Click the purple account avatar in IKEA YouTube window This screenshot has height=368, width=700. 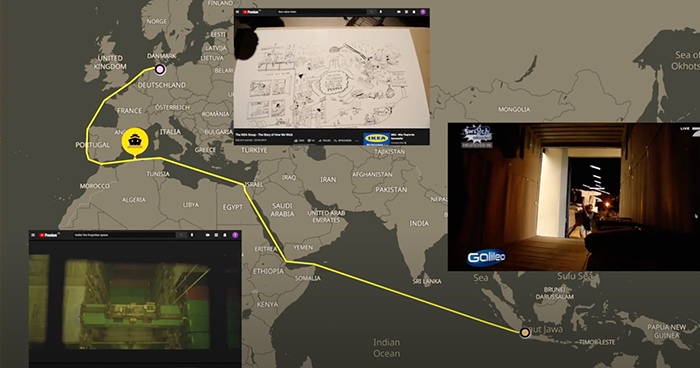pyautogui.click(x=423, y=12)
